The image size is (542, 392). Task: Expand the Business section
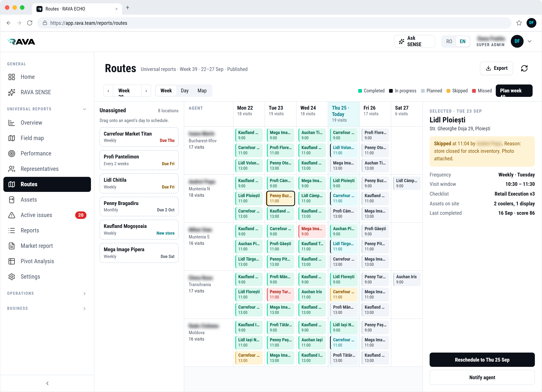[85, 308]
